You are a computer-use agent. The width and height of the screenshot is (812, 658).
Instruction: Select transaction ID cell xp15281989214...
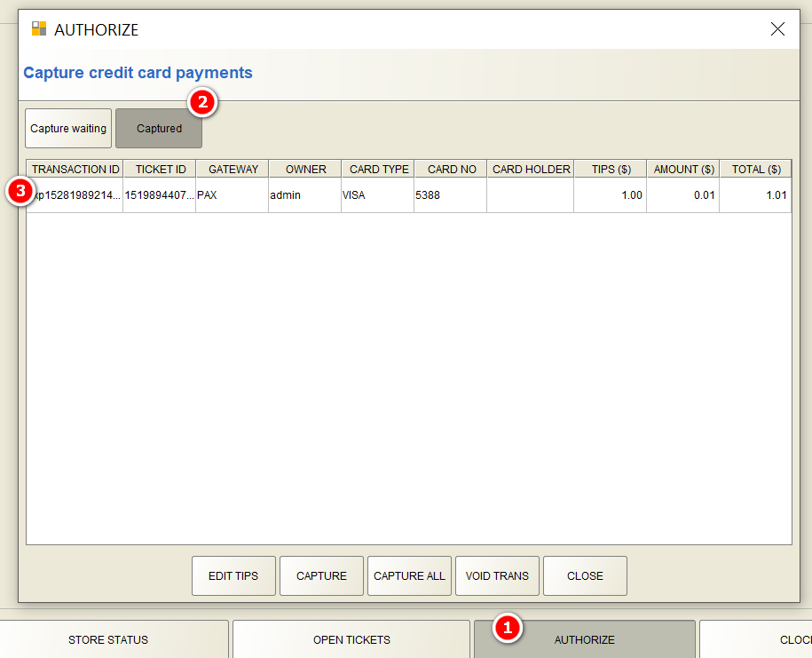click(75, 195)
